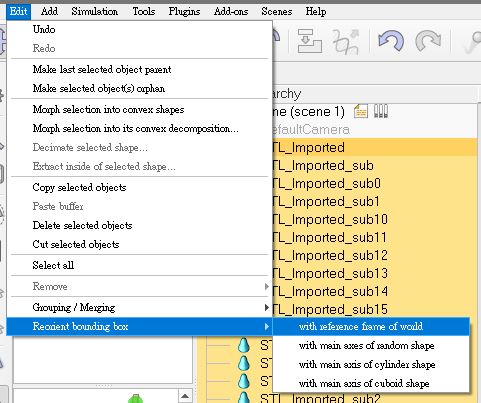Click the undo arrow toolbar icon

[x=391, y=40]
